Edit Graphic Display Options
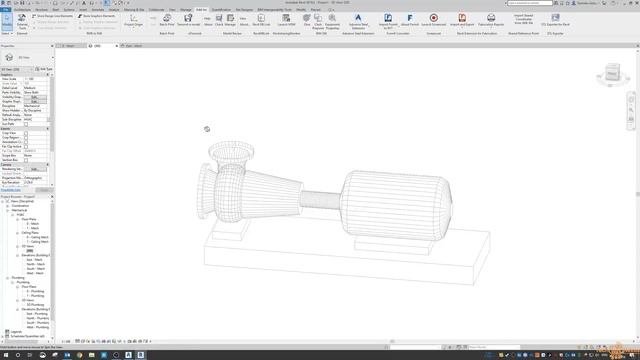This screenshot has height=360, width=640. click(35, 102)
